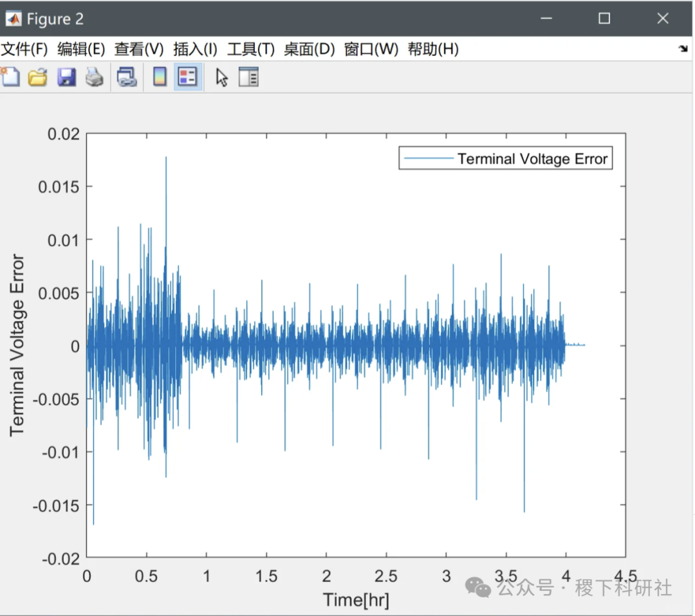Click the vertical Terminal Voltage Error axis label

(x=17, y=345)
